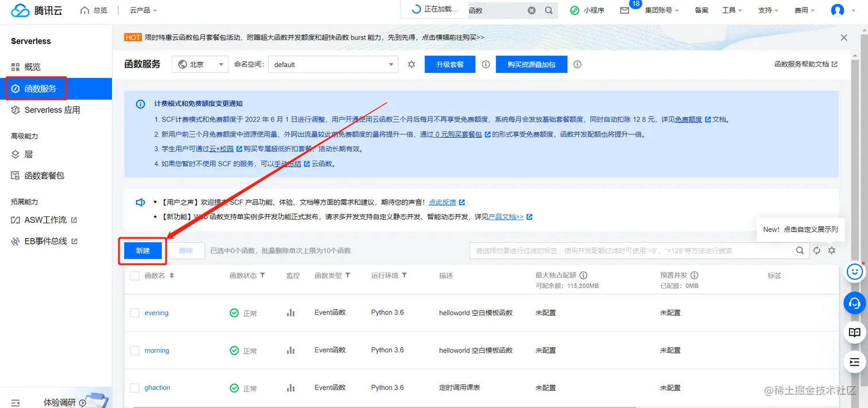Click the smiley feedback floating button

(x=854, y=271)
